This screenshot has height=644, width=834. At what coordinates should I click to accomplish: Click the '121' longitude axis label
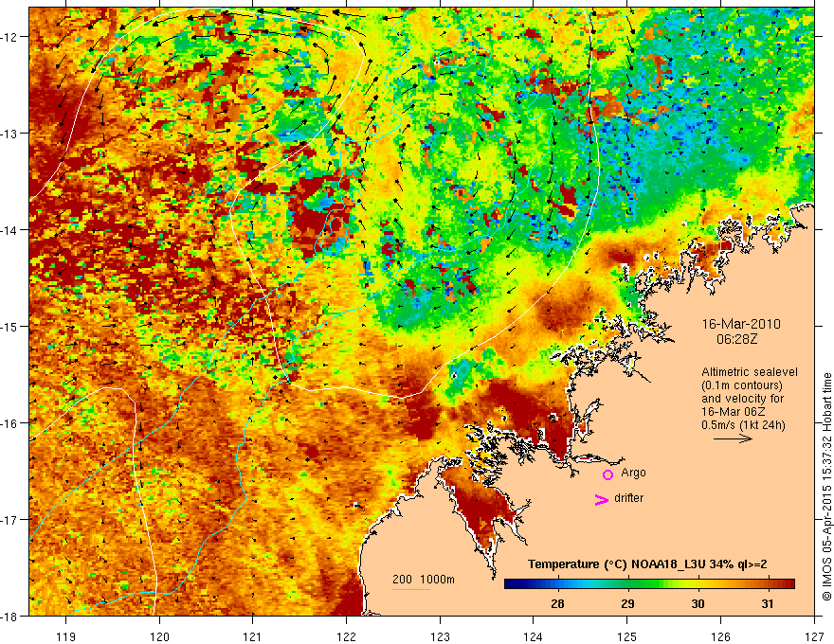[253, 636]
